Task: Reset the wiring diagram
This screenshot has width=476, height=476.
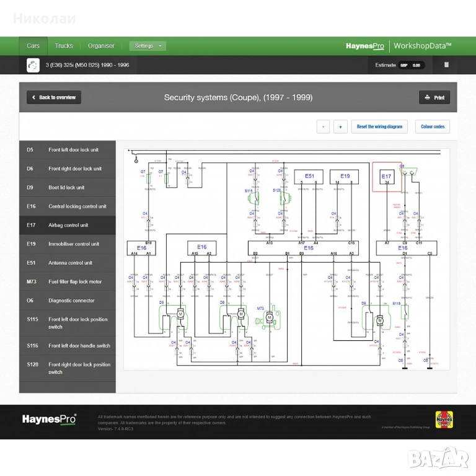Action: 379,126
